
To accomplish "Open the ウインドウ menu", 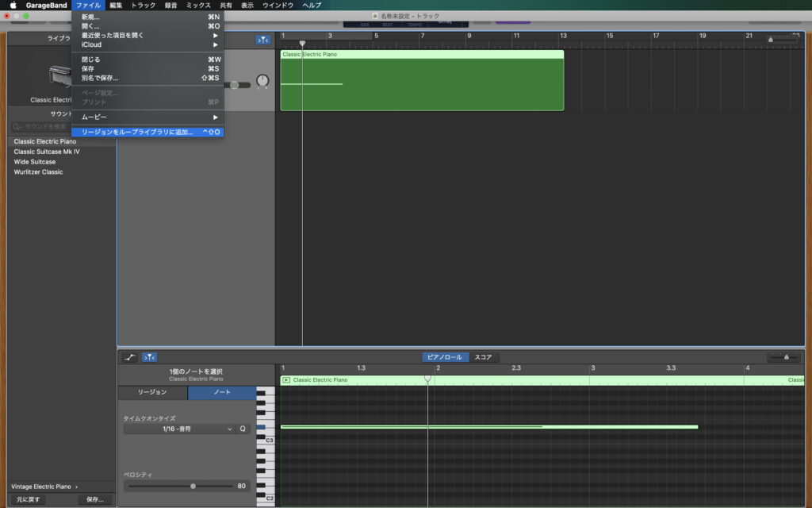I will (x=278, y=6).
